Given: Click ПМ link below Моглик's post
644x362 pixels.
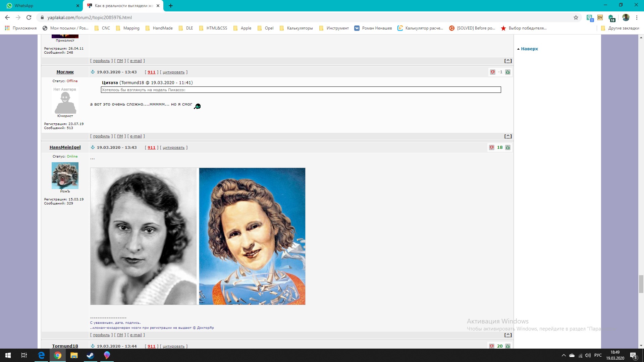Looking at the screenshot, I should pos(120,136).
